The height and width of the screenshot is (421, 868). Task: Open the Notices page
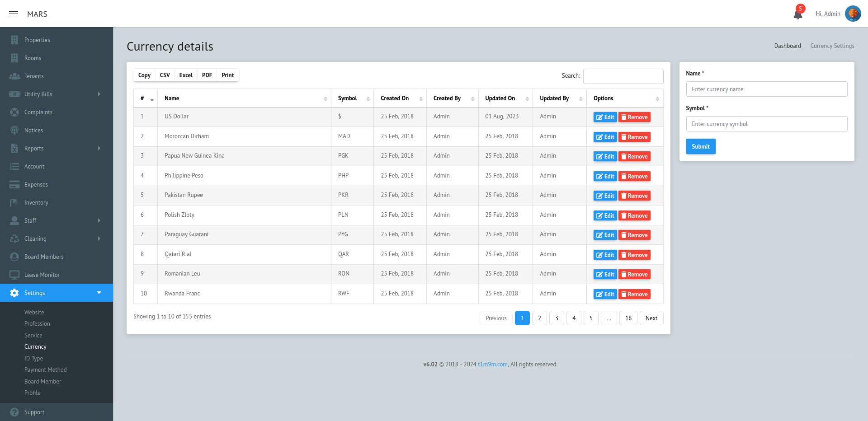click(x=57, y=130)
